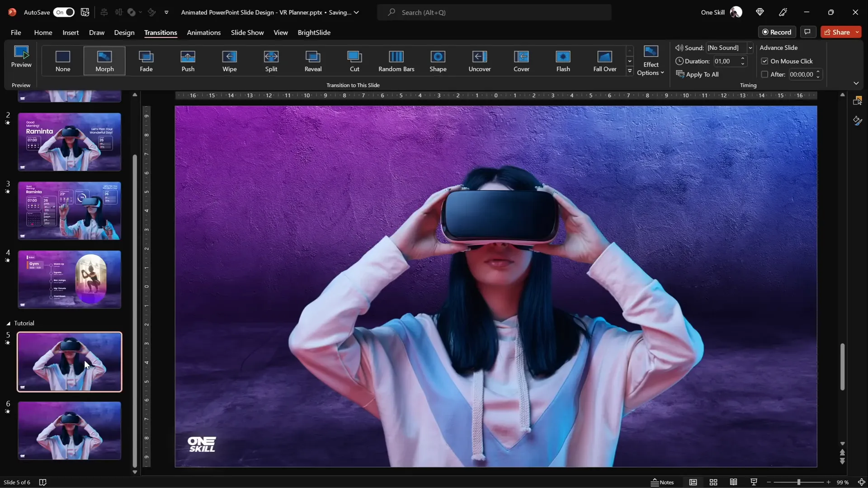
Task: Open Effect Options dropdown
Action: point(651,61)
